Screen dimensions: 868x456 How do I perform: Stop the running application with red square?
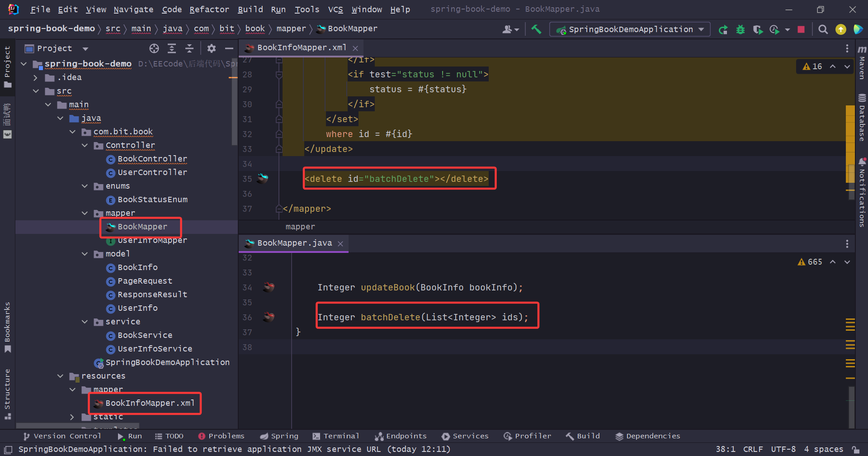[x=801, y=29]
